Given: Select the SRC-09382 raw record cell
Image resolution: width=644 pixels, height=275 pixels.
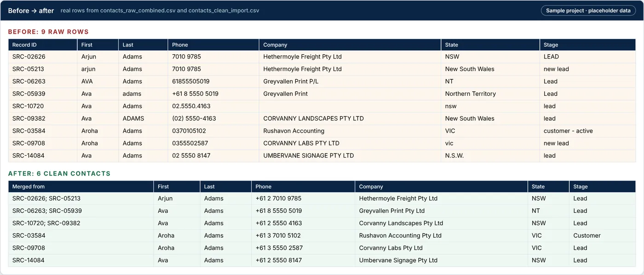Looking at the screenshot, I should (43, 119).
